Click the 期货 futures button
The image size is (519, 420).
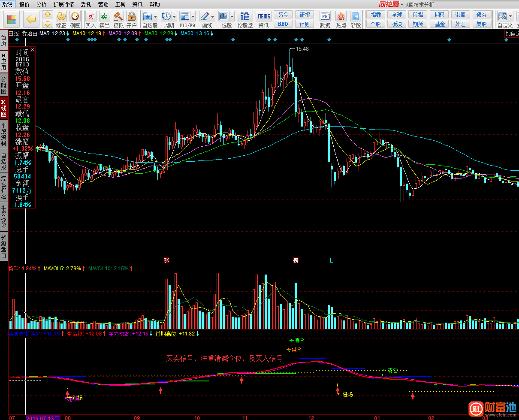[x=418, y=24]
